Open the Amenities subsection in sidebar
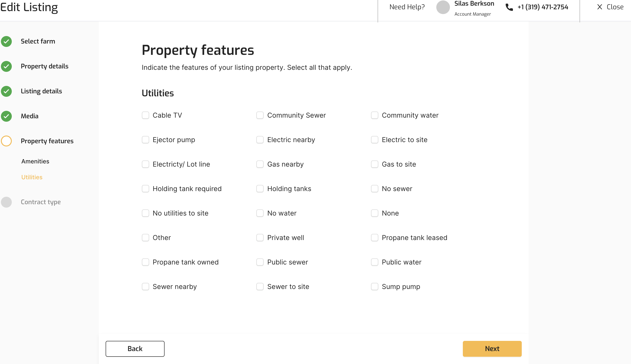 coord(35,162)
